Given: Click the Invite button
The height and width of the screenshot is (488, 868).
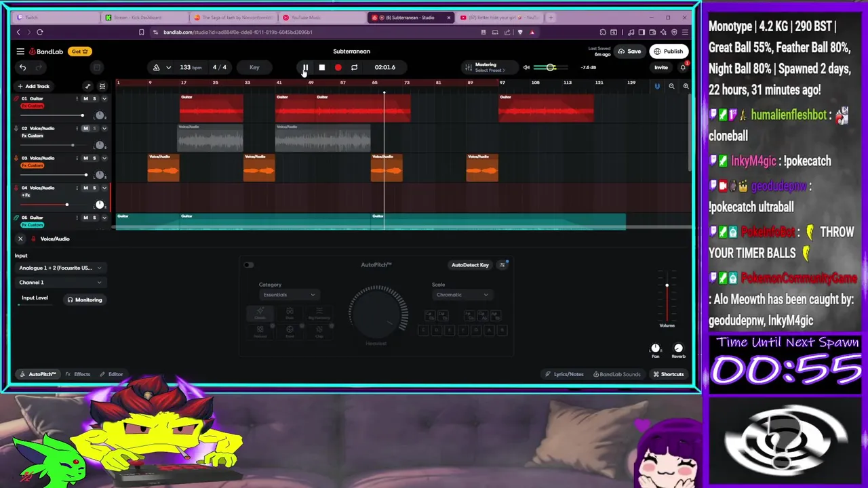Looking at the screenshot, I should [660, 67].
